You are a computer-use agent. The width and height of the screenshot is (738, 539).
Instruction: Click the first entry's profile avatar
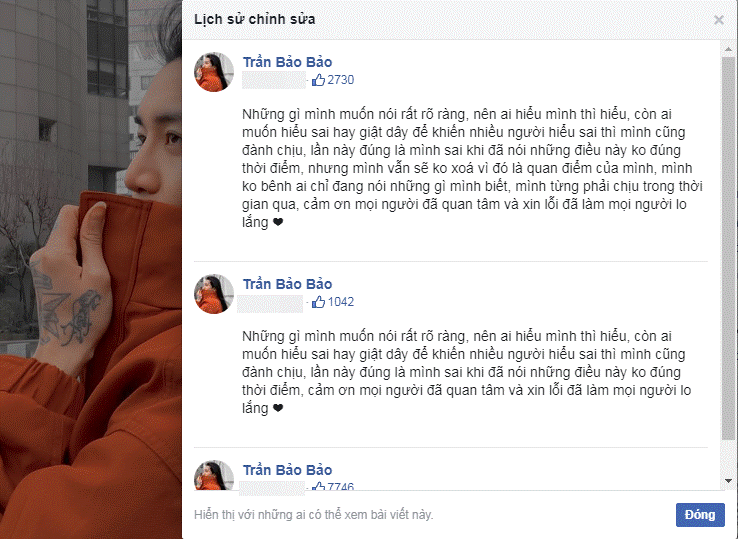[x=214, y=72]
